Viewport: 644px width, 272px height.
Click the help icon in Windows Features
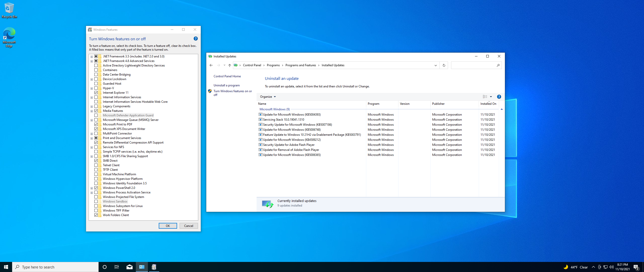(x=195, y=39)
